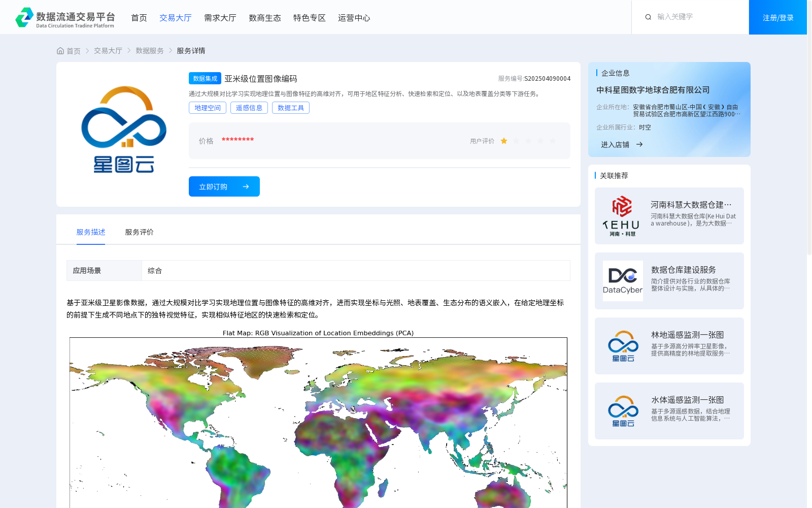Go to 首页 in breadcrumb
This screenshot has width=812, height=508.
point(74,51)
